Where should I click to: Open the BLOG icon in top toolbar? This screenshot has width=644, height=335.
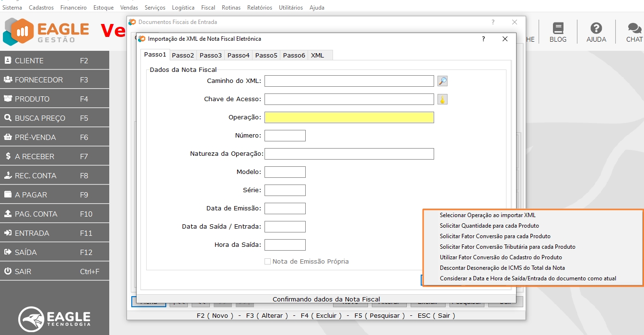coord(558,32)
